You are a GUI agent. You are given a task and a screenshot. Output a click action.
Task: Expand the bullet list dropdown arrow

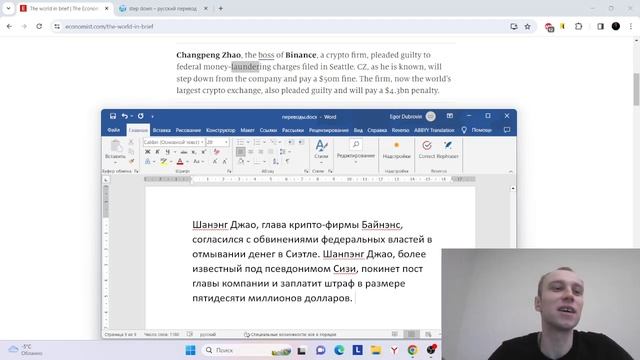248,142
